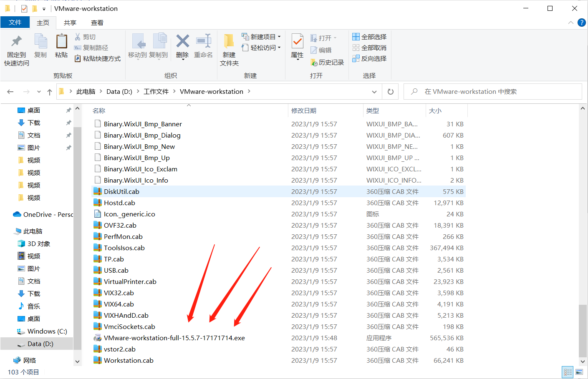Click the 固定到快速访问 pin icon in ribbon
The height and width of the screenshot is (379, 588).
point(17,41)
